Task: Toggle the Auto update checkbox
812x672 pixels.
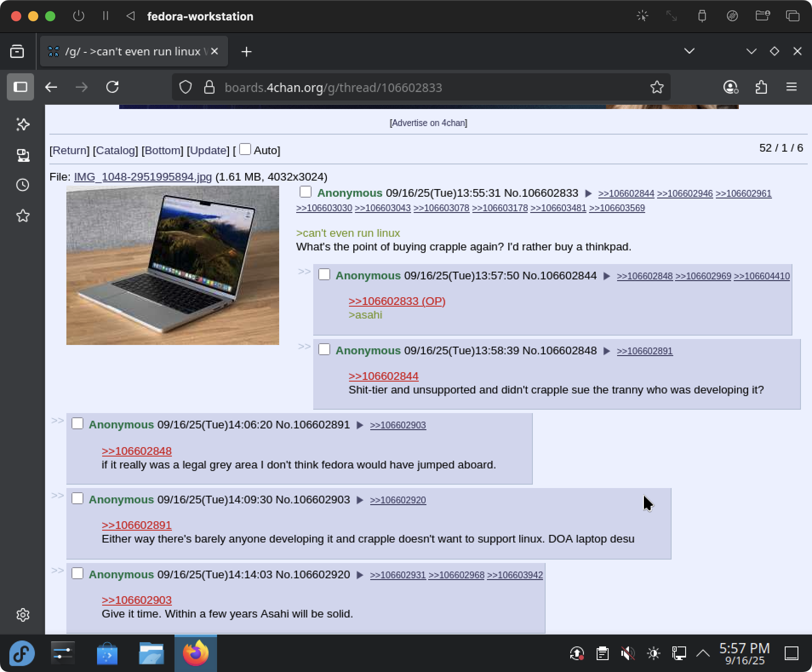Action: (x=245, y=149)
